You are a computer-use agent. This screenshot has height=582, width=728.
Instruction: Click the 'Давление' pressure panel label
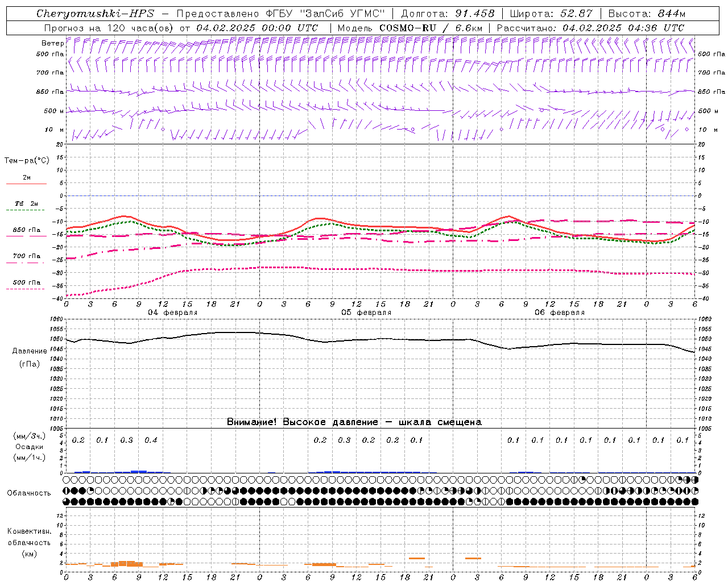point(30,351)
